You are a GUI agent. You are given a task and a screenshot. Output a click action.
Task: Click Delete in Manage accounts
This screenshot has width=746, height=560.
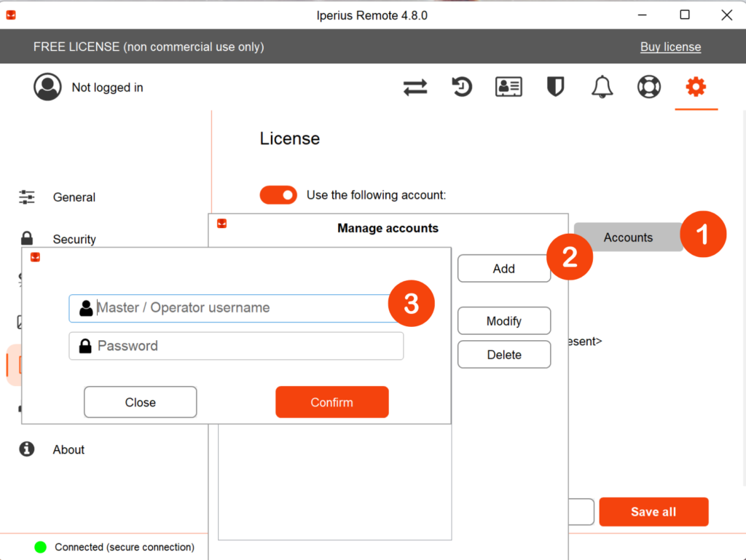504,355
